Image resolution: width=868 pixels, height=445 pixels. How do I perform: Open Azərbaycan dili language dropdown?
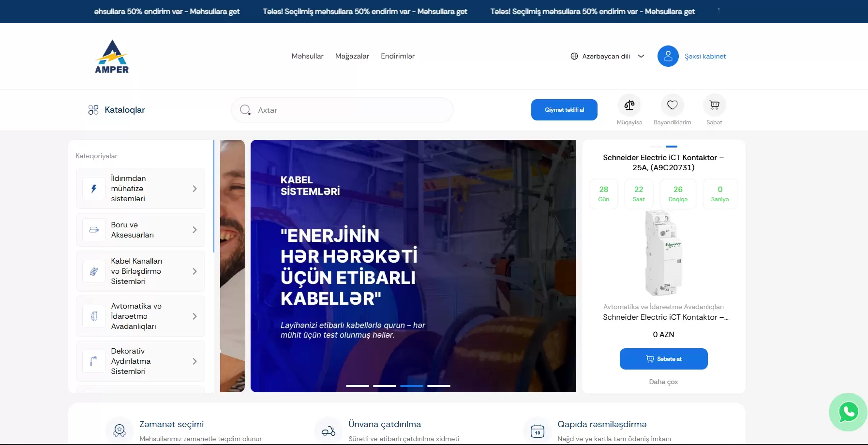[607, 56]
